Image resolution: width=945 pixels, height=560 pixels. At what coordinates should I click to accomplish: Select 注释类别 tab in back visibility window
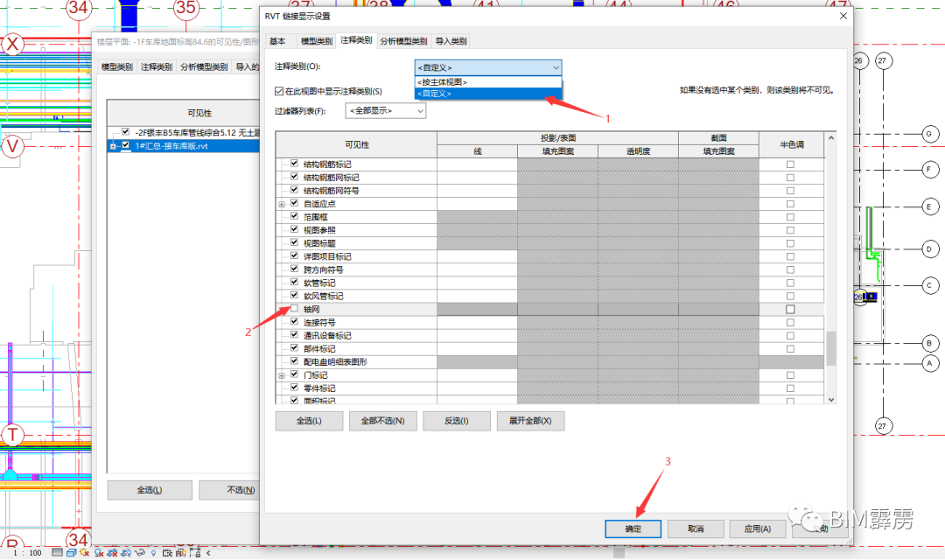coord(157,66)
